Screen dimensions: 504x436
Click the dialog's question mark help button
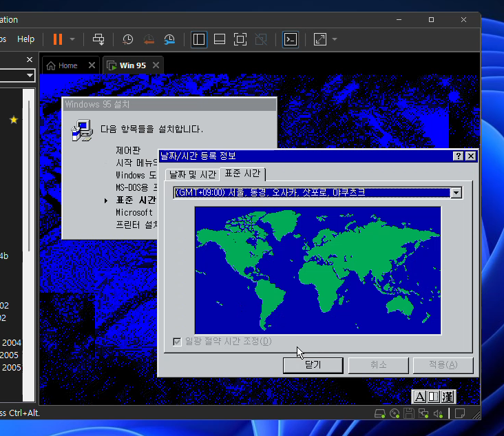click(x=458, y=156)
